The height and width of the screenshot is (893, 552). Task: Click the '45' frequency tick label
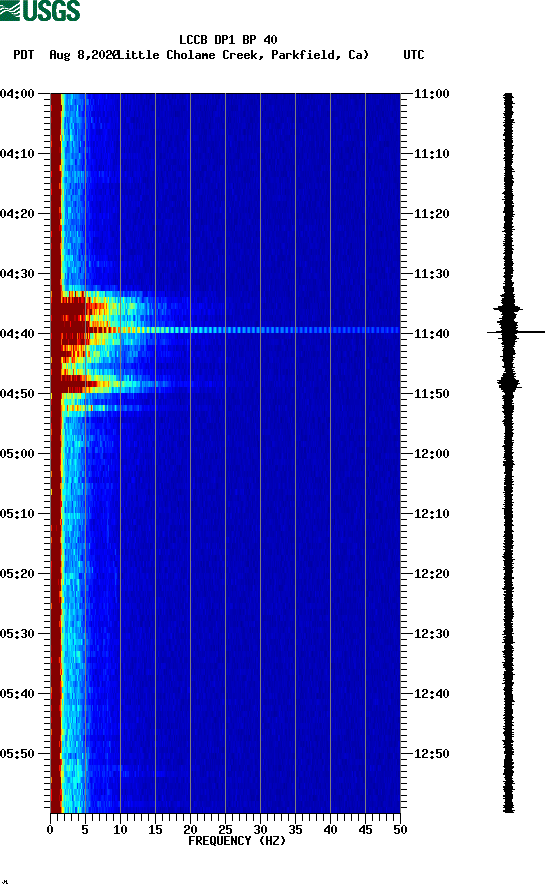click(x=365, y=830)
